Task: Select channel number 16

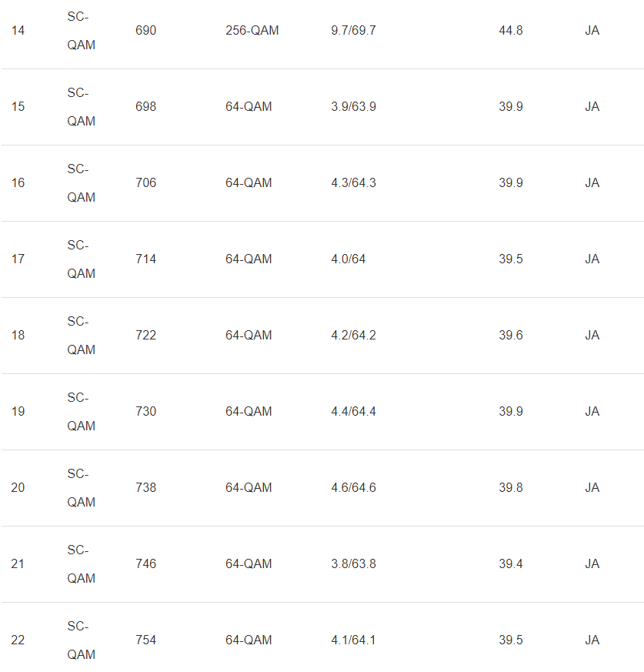Action: [x=18, y=183]
